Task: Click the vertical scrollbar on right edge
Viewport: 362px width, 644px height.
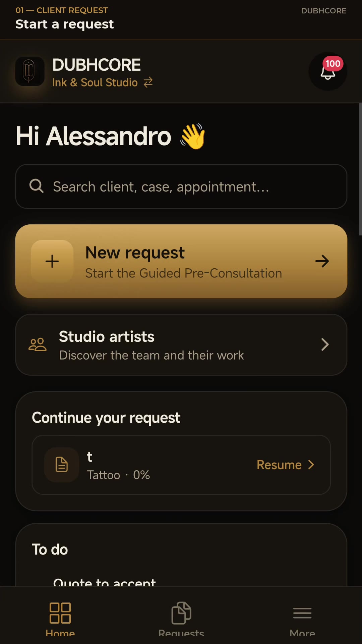Action: point(360,169)
